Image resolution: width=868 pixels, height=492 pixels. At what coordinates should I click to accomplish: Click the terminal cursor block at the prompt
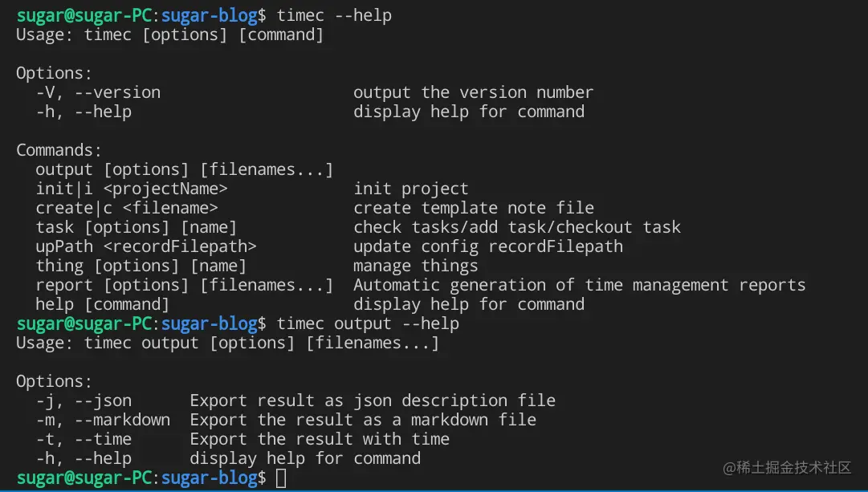point(280,478)
